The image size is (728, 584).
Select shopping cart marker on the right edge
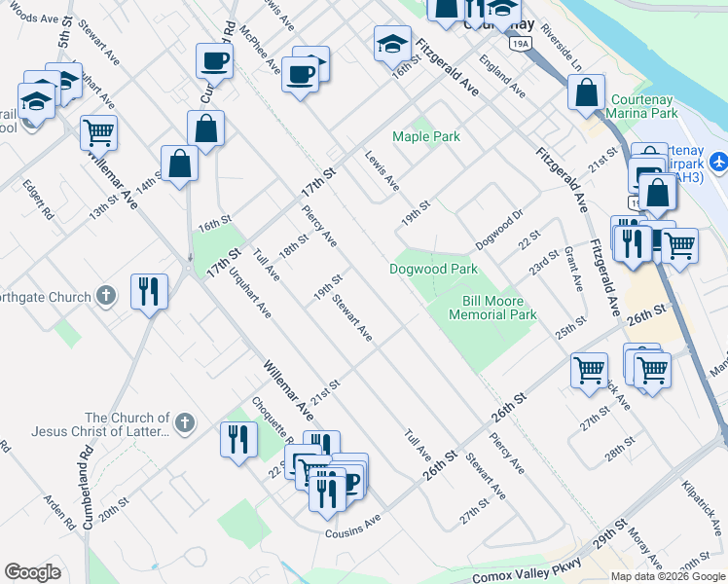(x=679, y=247)
